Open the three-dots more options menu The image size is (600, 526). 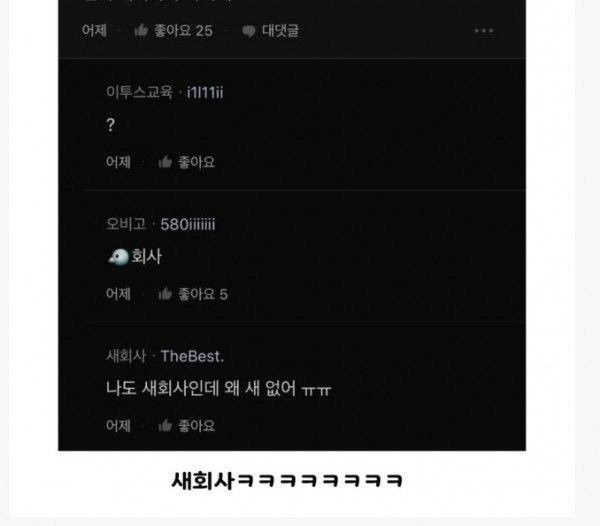(484, 31)
